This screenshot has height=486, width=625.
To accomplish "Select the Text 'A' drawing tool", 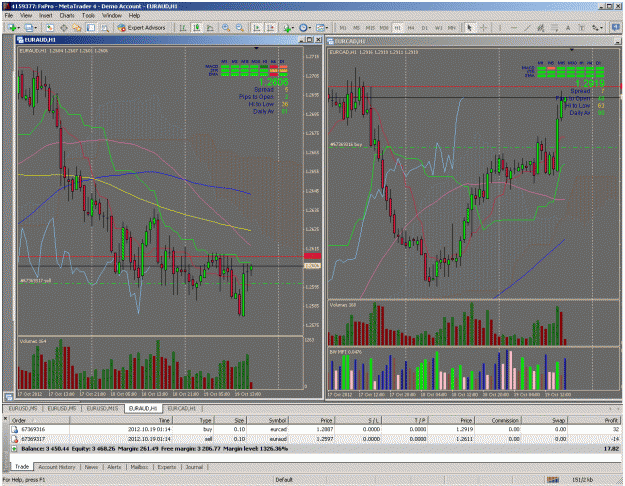I will tap(568, 28).
